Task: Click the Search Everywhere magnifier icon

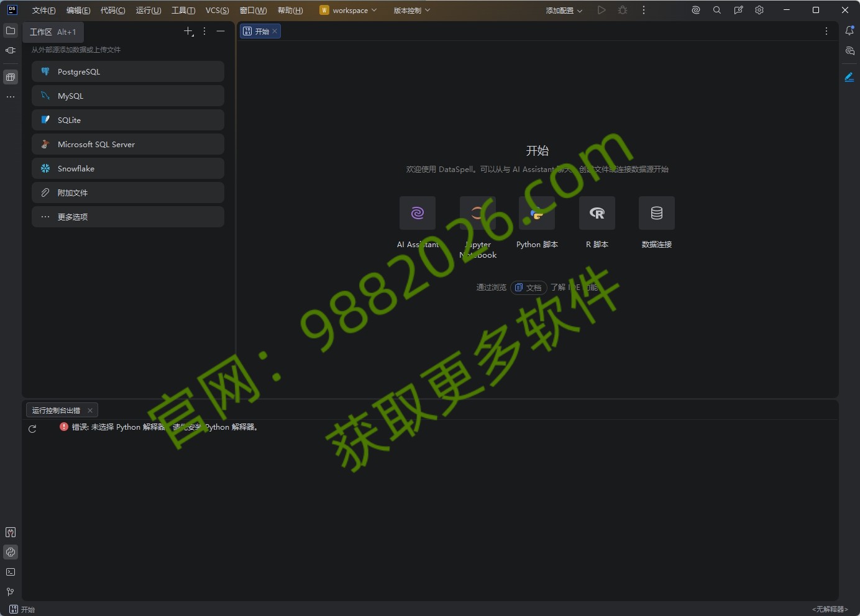Action: [717, 10]
